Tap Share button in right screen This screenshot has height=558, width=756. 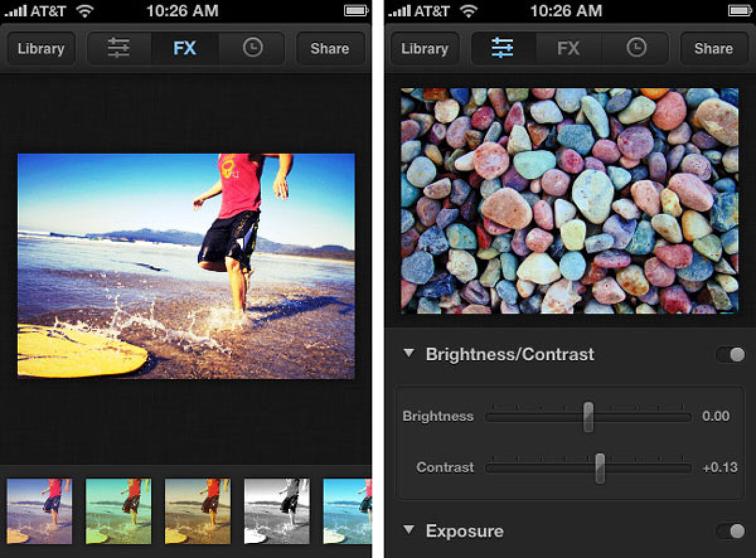713,48
